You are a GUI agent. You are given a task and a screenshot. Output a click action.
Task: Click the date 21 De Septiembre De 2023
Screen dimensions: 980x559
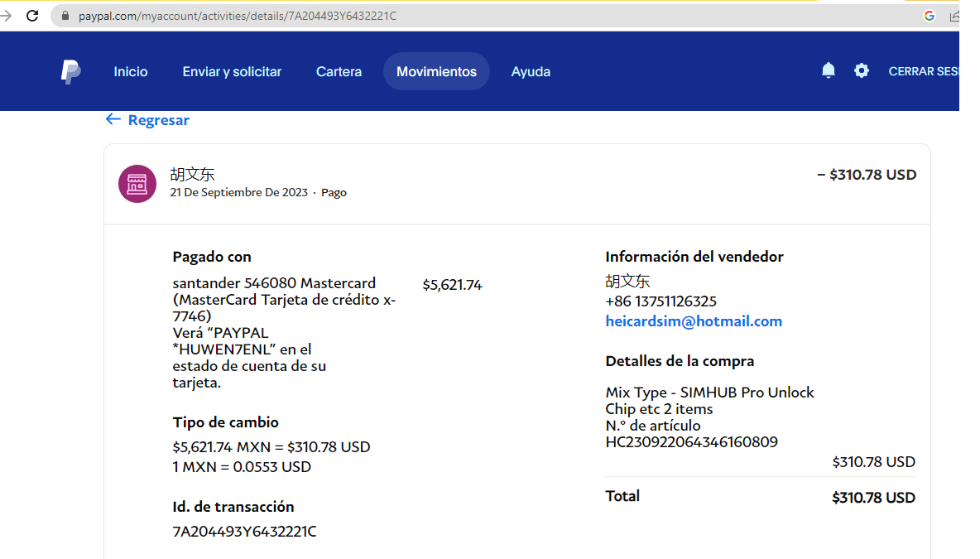(x=238, y=193)
